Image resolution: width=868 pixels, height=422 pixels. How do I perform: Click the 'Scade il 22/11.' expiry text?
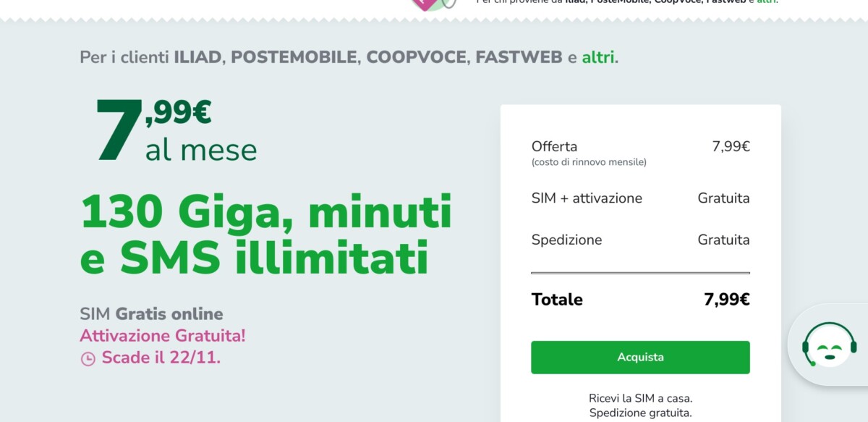pos(161,358)
